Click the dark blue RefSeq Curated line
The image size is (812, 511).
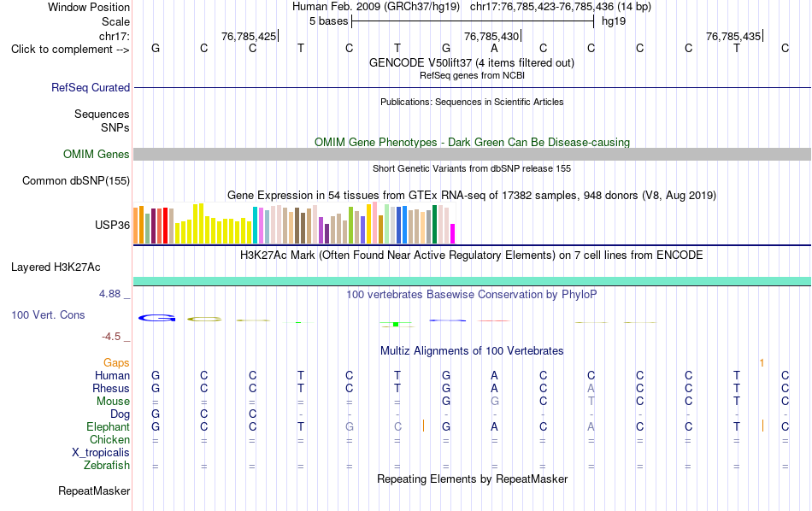(x=473, y=87)
